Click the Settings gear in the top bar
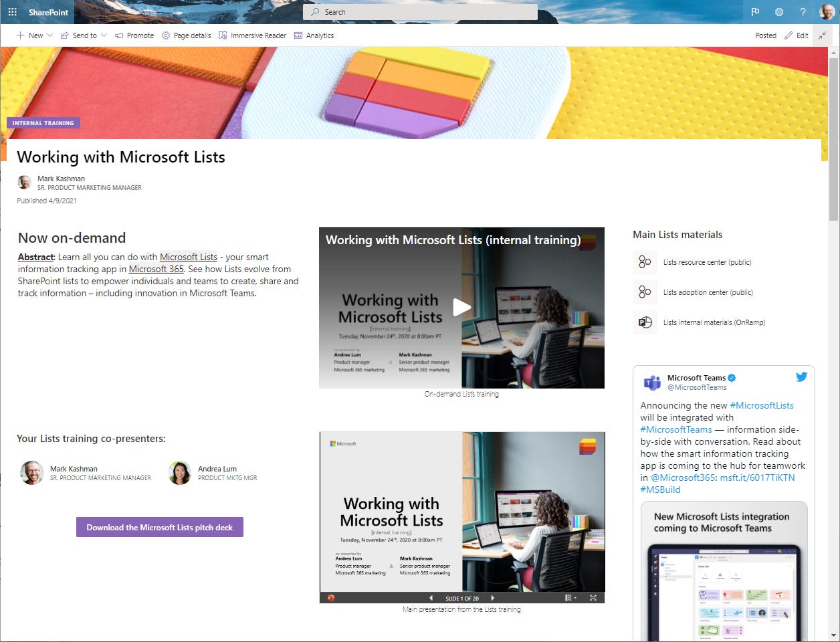This screenshot has width=840, height=642. [778, 12]
